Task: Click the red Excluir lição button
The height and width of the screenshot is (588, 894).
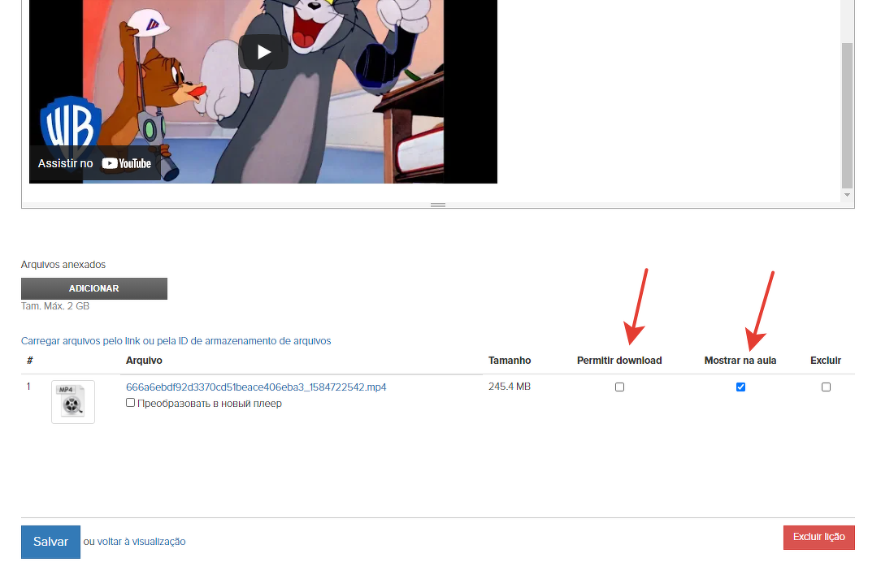Action: [x=818, y=538]
